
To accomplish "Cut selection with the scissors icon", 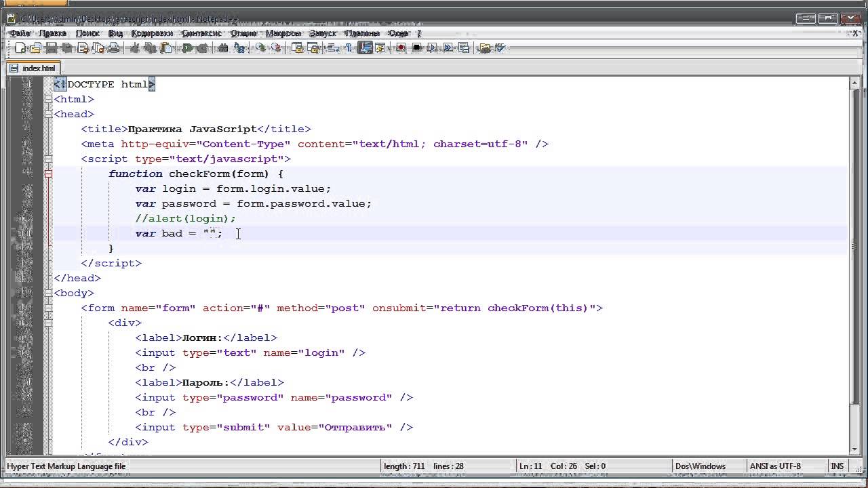I will (x=135, y=48).
